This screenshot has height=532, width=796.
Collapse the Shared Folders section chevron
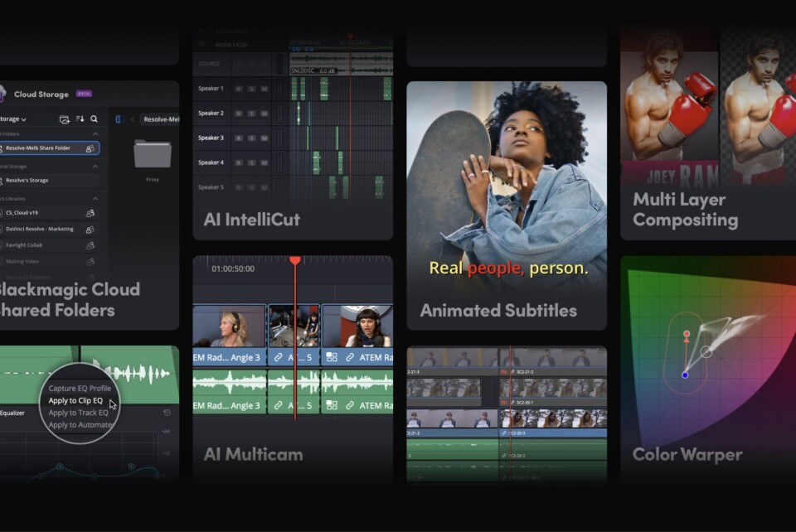pos(95,133)
